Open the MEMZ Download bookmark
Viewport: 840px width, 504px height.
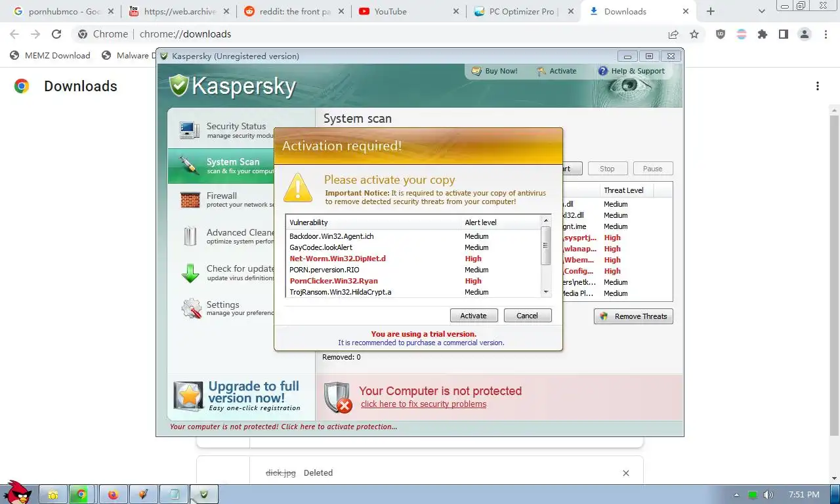50,56
